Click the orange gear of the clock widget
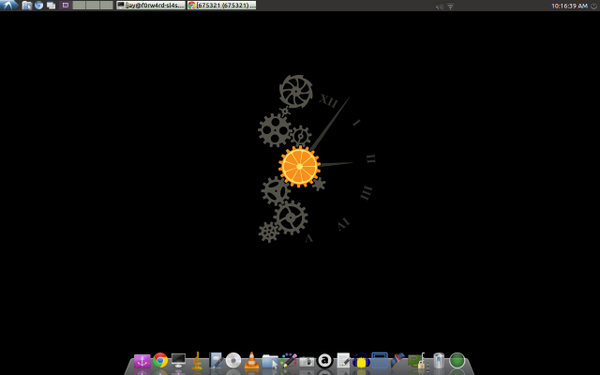Screen dimensions: 600x375 (300, 166)
